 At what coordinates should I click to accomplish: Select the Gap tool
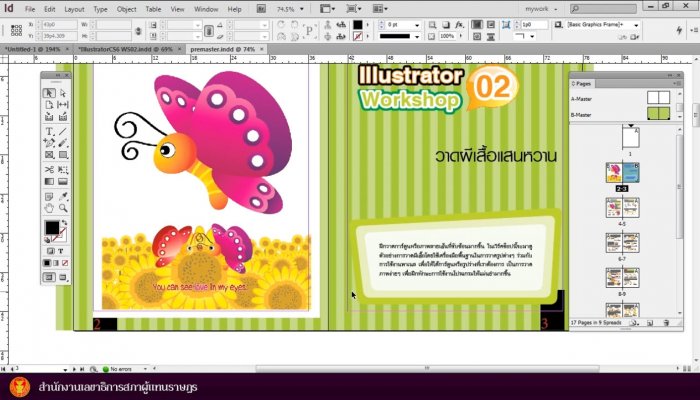click(63, 104)
